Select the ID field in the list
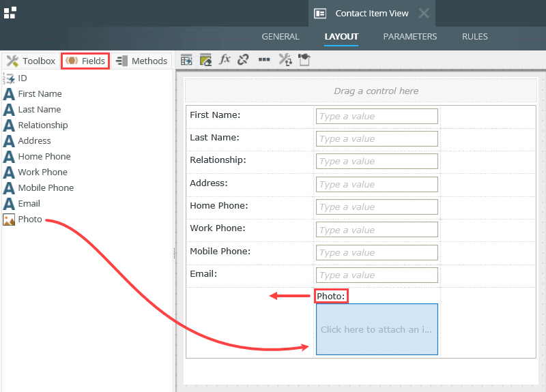The image size is (546, 392). point(14,78)
